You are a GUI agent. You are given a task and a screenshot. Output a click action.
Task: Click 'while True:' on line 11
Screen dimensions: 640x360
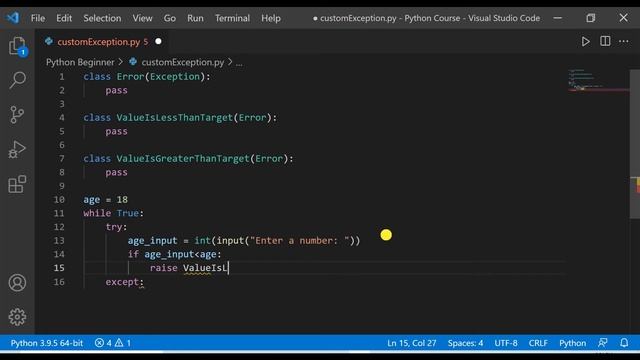(113, 213)
